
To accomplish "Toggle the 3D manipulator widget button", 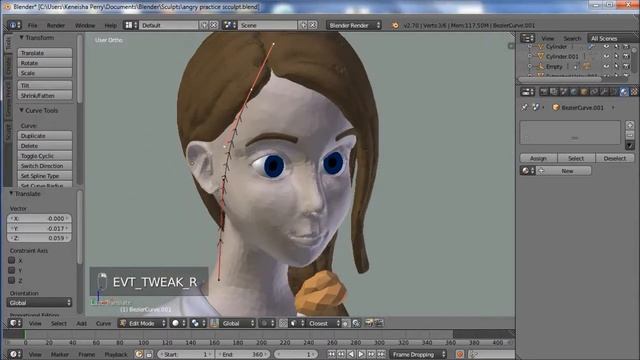I will [x=214, y=323].
